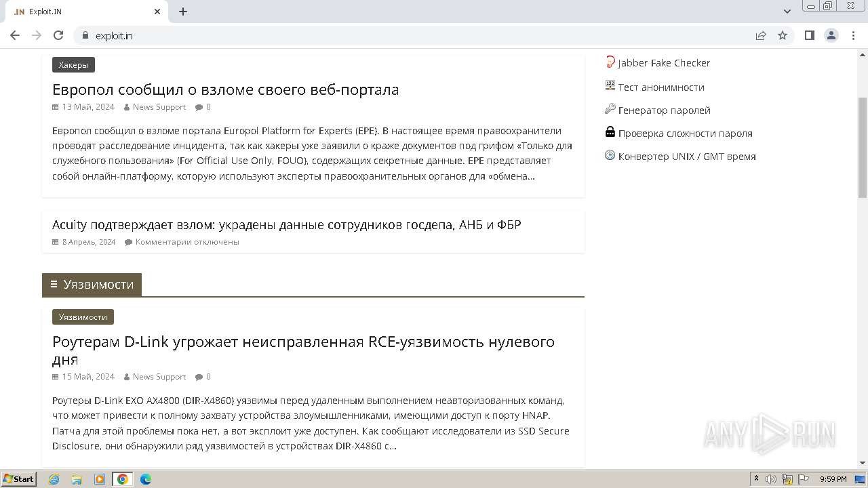Click the lock icon beside exploit.in
Viewport: 868px width, 488px height.
click(85, 35)
